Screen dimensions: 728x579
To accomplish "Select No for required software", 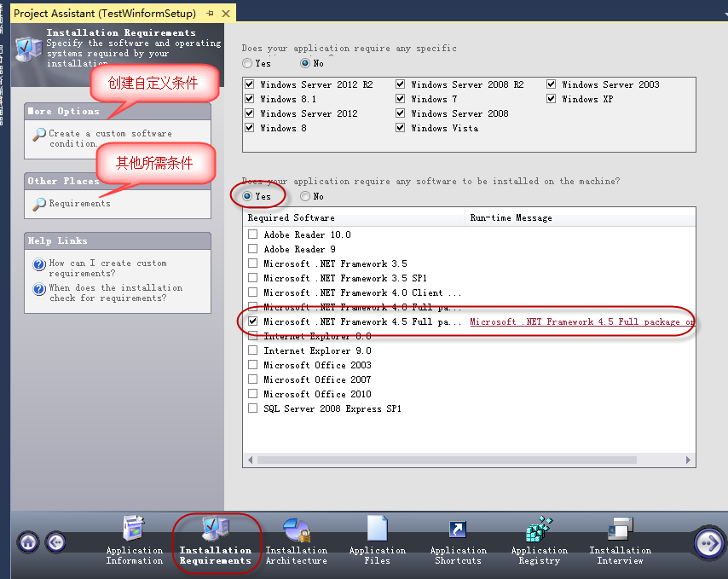I will pos(305,196).
